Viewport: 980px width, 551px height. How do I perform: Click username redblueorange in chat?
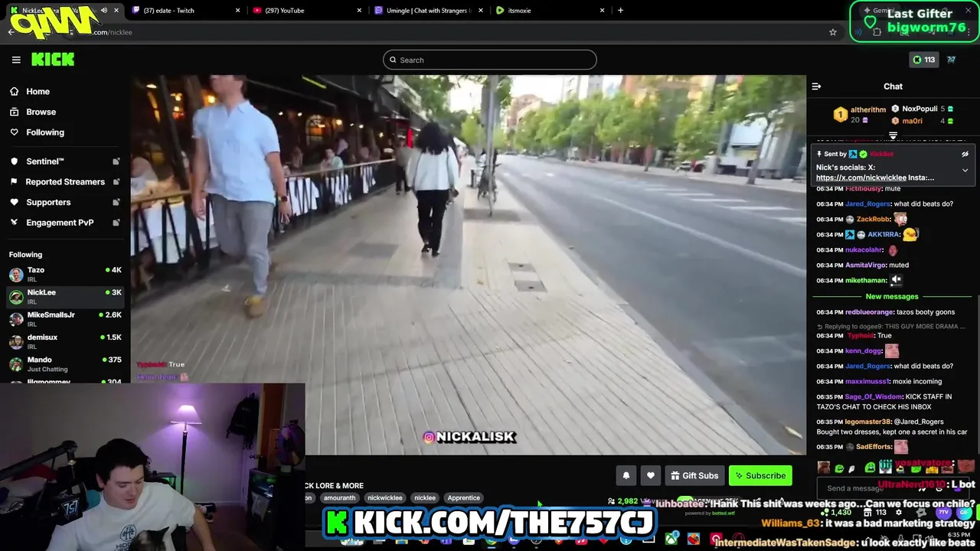pyautogui.click(x=869, y=312)
